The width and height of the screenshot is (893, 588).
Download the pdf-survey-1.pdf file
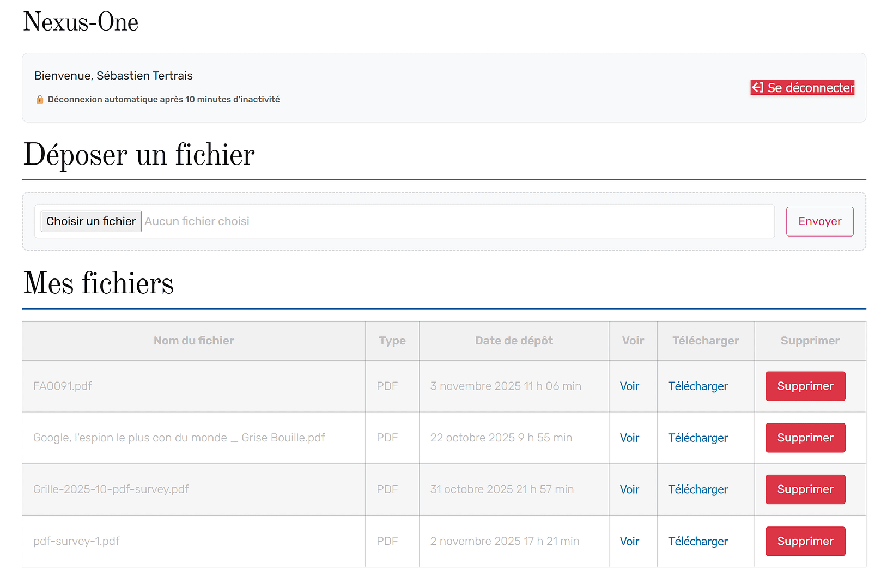coord(697,542)
